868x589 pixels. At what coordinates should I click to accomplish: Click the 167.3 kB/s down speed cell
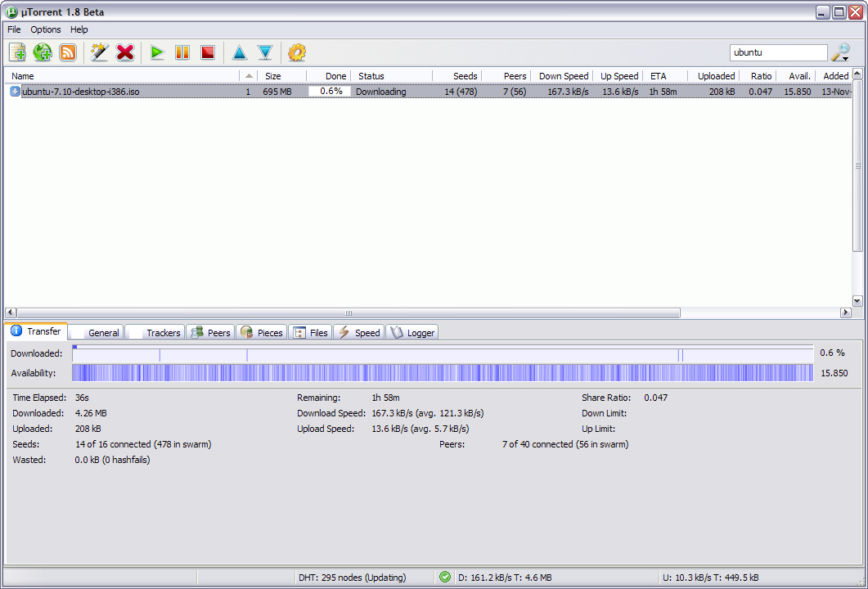click(568, 92)
